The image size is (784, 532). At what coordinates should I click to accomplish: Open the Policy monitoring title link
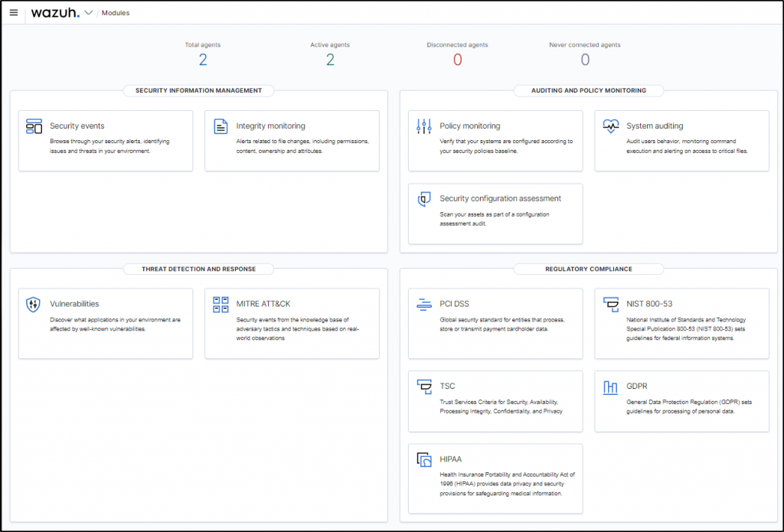click(x=470, y=126)
